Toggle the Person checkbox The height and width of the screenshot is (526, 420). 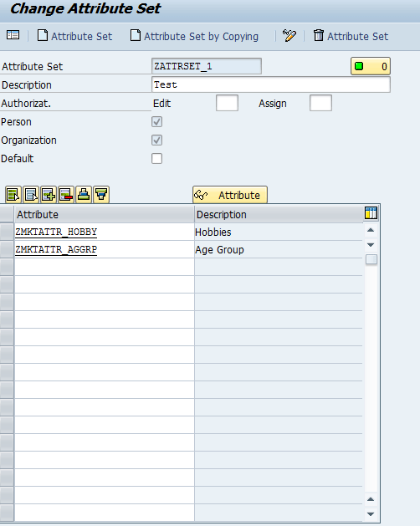[156, 122]
